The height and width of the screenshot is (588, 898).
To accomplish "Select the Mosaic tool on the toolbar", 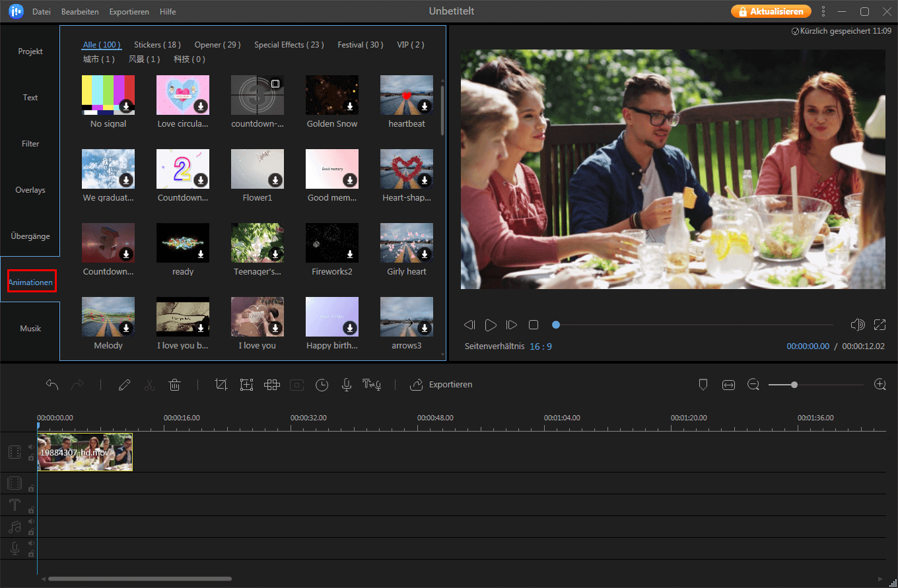I will point(271,384).
